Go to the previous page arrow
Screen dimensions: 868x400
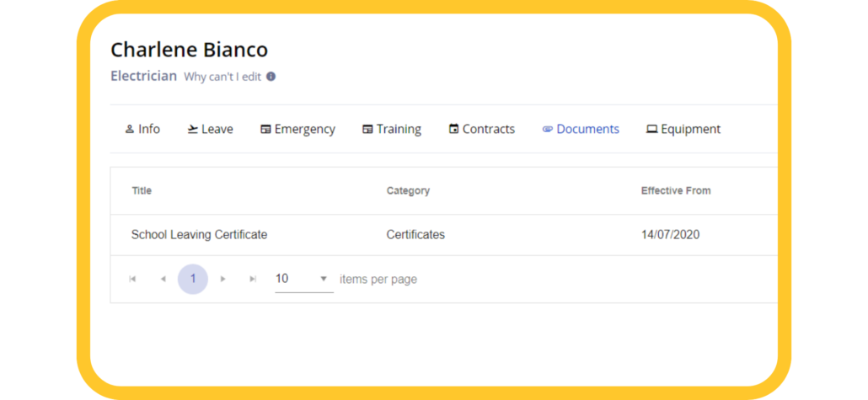pos(163,279)
